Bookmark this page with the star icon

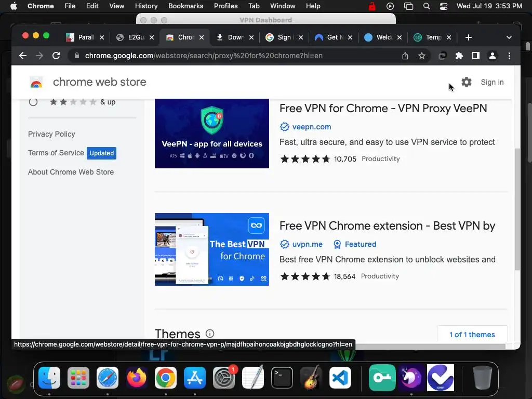click(422, 56)
